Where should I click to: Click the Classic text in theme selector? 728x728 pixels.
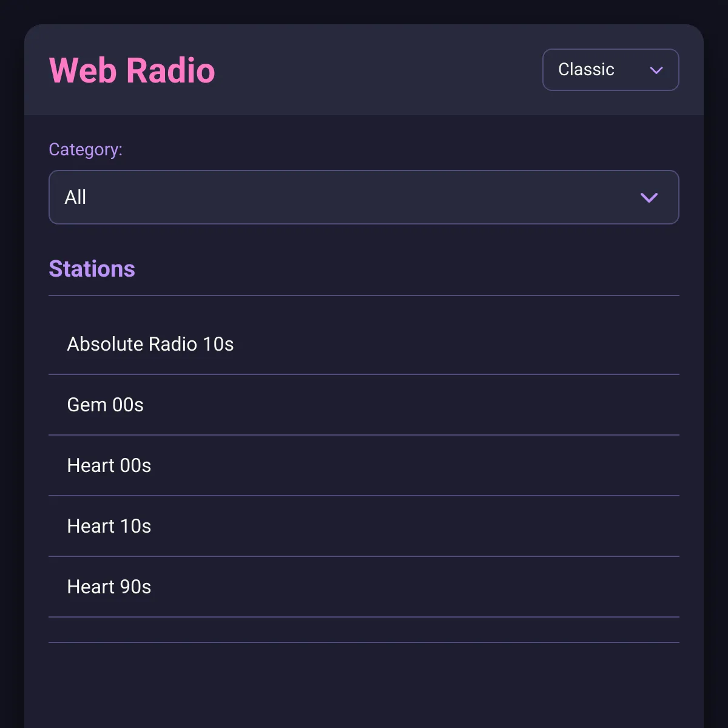tap(586, 70)
